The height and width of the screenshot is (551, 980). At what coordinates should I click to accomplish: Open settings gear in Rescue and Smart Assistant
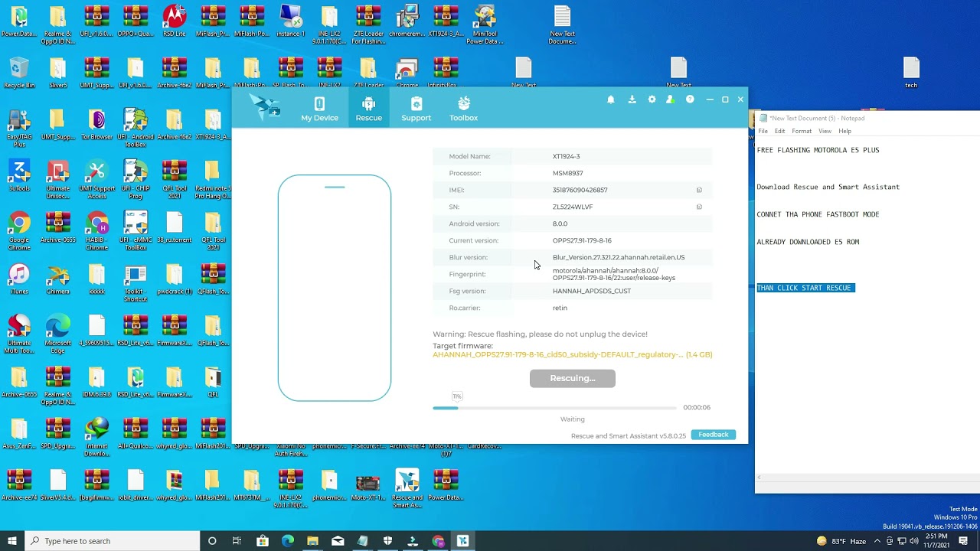[x=652, y=99]
